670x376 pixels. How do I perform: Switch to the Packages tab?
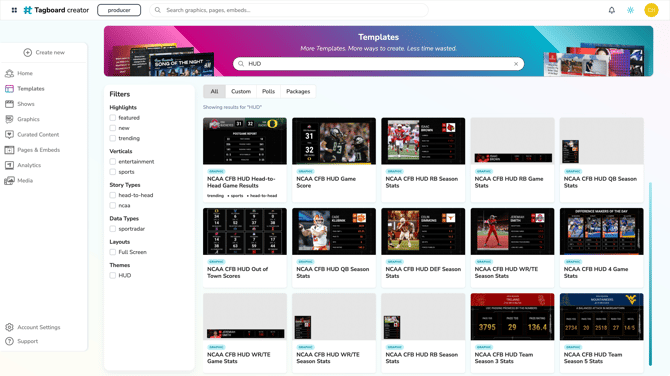coord(298,91)
